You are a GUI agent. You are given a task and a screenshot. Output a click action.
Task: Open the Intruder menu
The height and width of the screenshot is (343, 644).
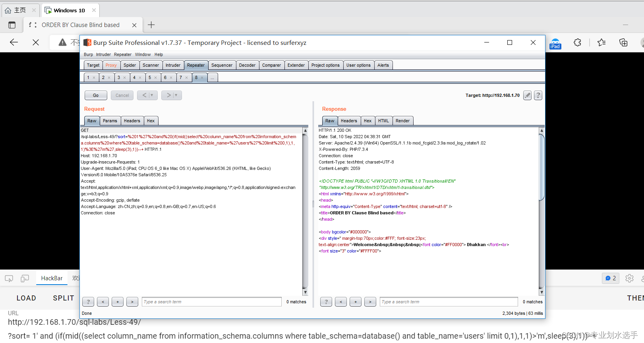(103, 54)
